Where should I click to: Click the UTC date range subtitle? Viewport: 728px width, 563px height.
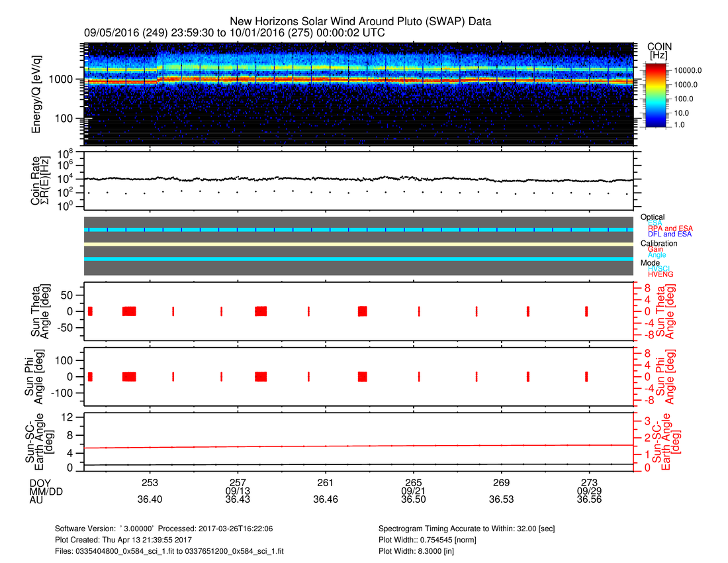(234, 32)
